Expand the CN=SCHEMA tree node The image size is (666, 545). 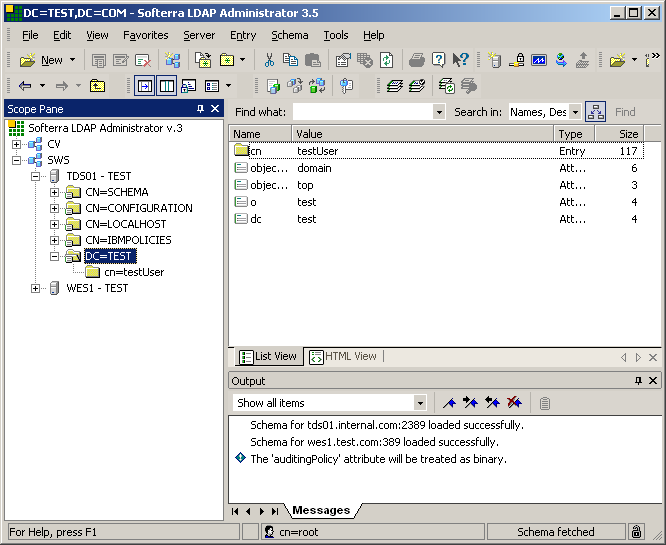coord(55,192)
